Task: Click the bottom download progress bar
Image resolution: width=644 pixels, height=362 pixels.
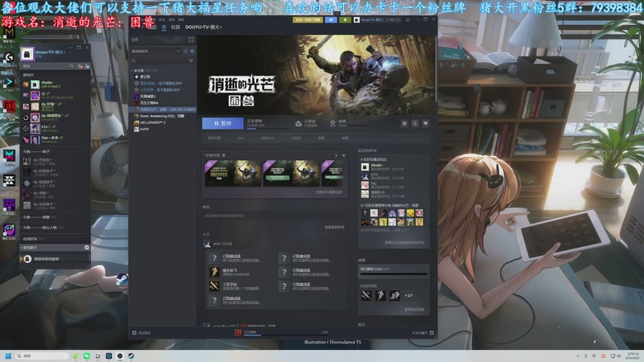Action: [286, 335]
